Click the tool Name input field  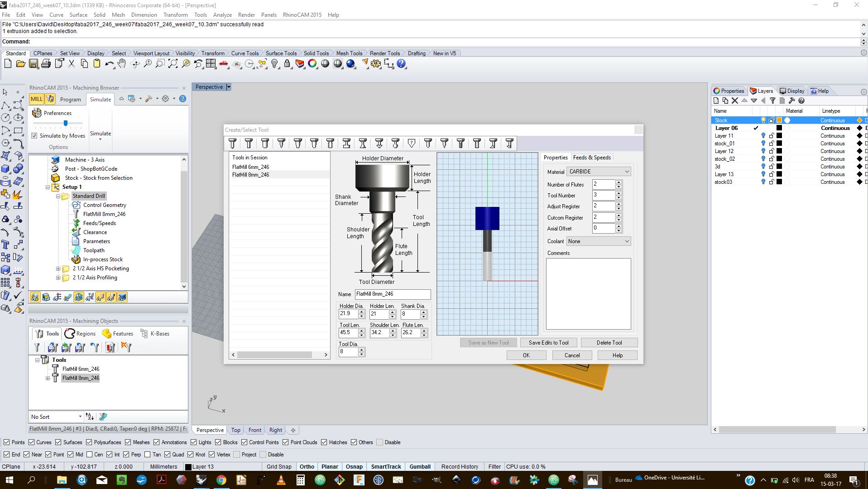click(393, 294)
